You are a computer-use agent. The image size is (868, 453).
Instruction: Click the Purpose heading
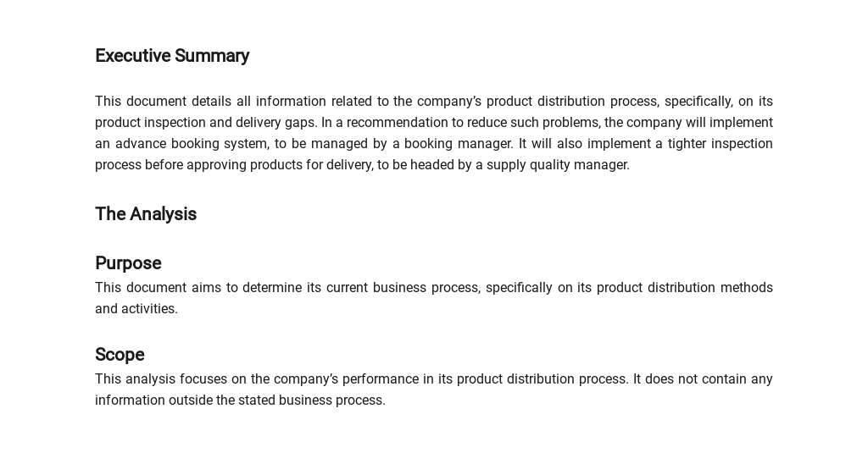[128, 263]
